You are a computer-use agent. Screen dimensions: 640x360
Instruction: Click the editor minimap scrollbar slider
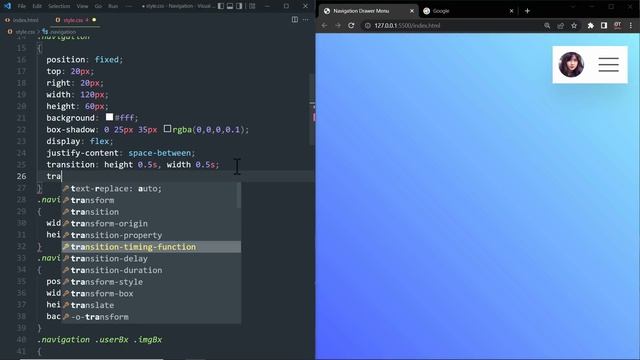click(x=312, y=109)
